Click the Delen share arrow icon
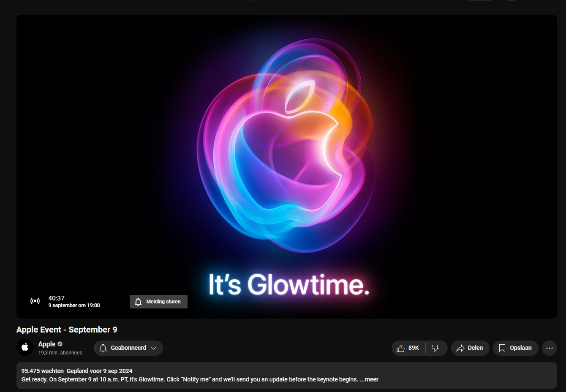The image size is (566, 392). (x=460, y=348)
